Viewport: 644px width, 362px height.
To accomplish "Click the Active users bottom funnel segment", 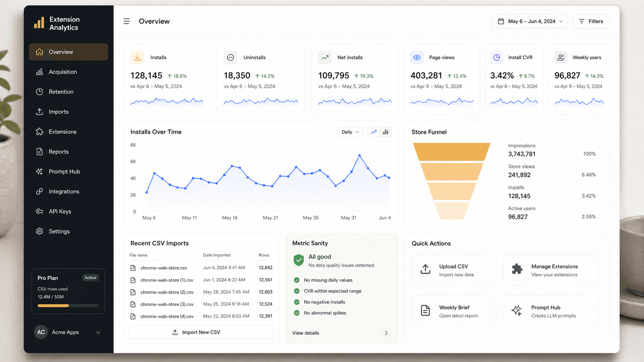I will click(451, 211).
